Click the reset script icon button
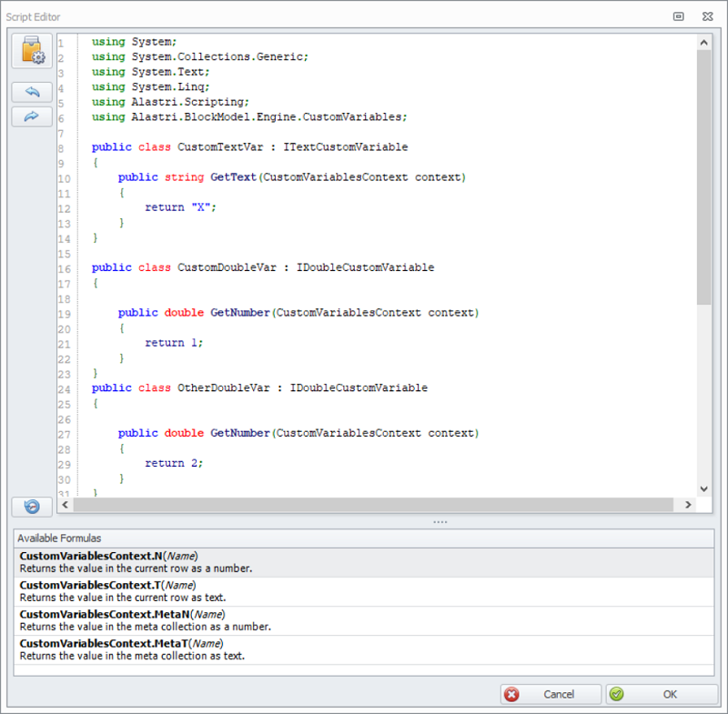 (x=32, y=506)
